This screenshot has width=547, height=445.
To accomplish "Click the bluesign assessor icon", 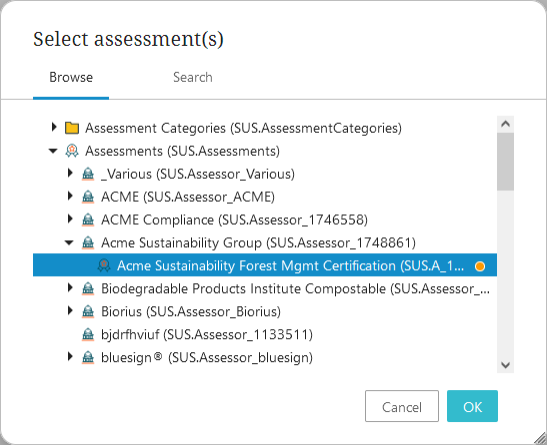I will pyautogui.click(x=88, y=357).
